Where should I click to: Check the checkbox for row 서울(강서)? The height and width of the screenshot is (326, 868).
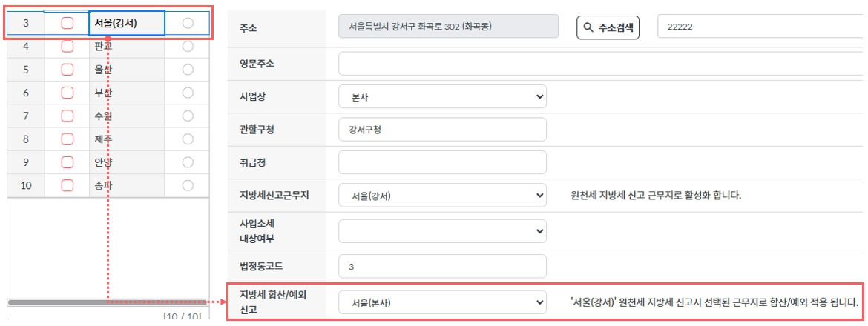[68, 24]
